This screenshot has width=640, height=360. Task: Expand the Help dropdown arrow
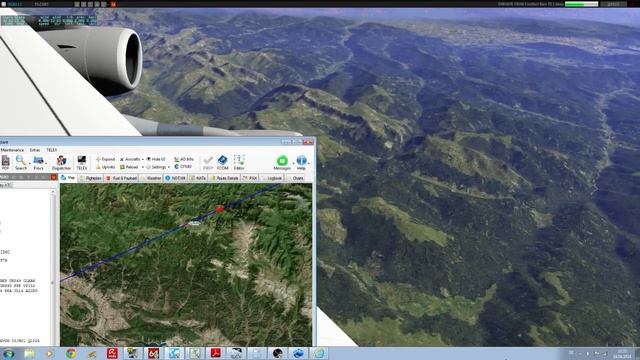tap(308, 163)
